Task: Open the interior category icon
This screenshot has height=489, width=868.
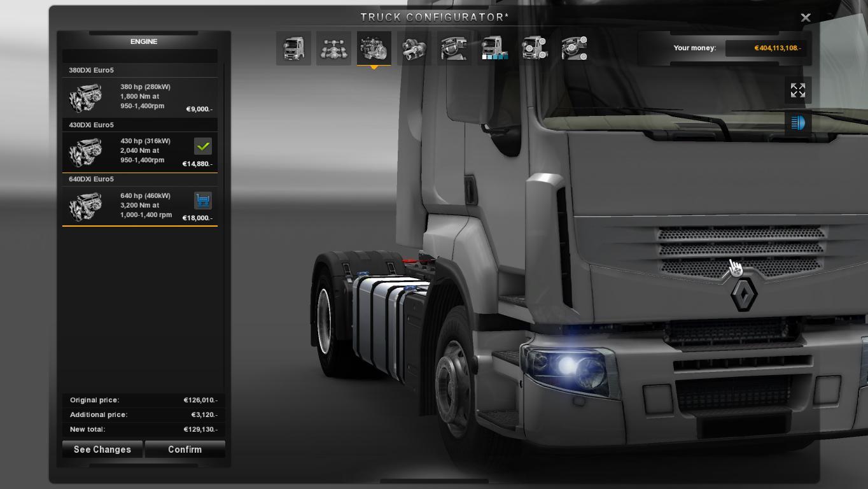Action: [454, 48]
